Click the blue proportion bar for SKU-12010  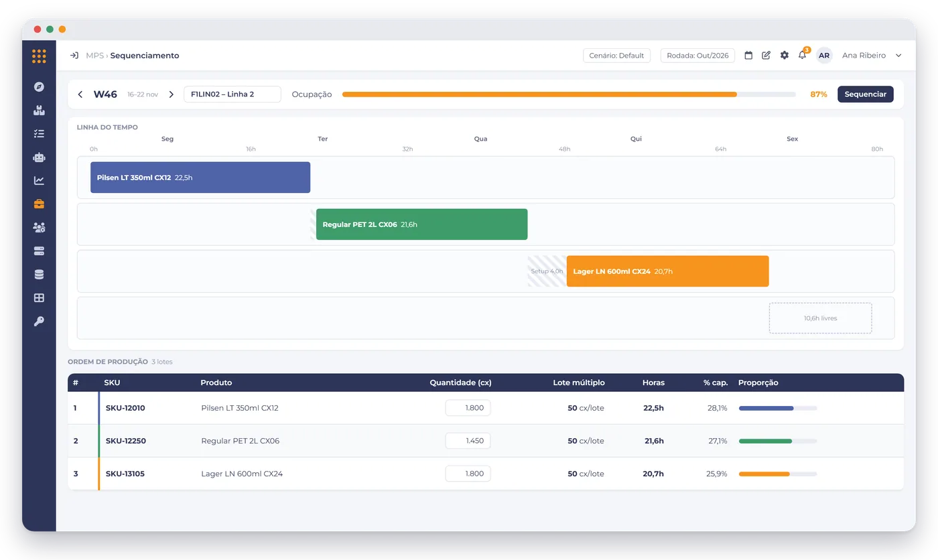click(x=777, y=408)
